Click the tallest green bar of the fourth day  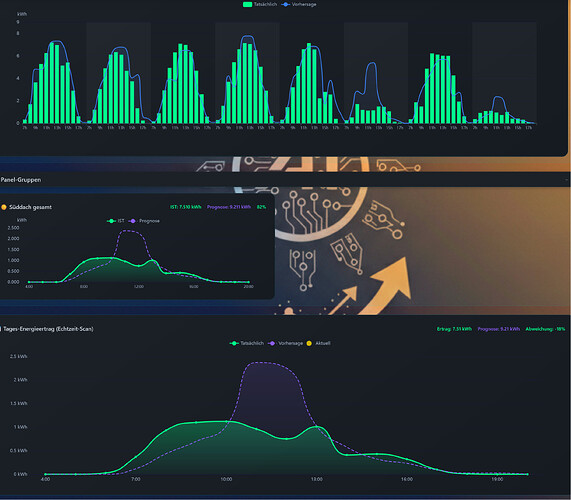245,83
